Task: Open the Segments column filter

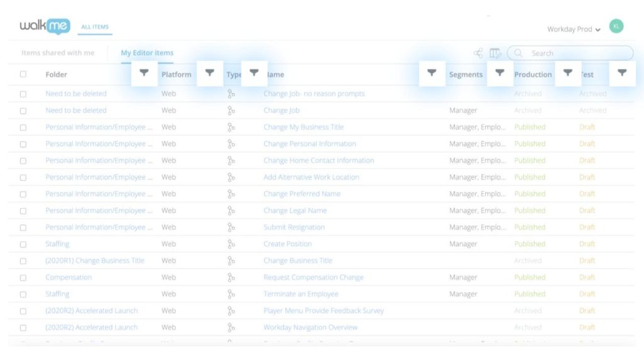Action: pos(500,74)
